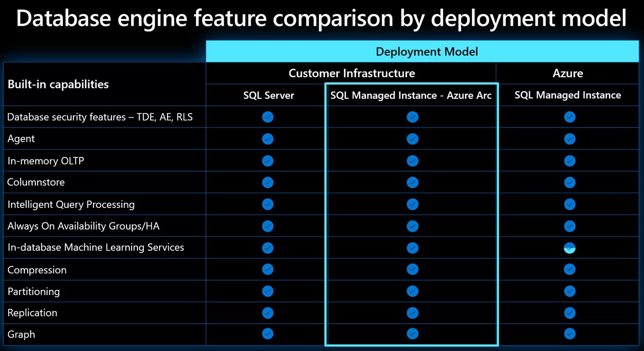Pick the Columnstore checkmark for SQL Server

coord(268,182)
